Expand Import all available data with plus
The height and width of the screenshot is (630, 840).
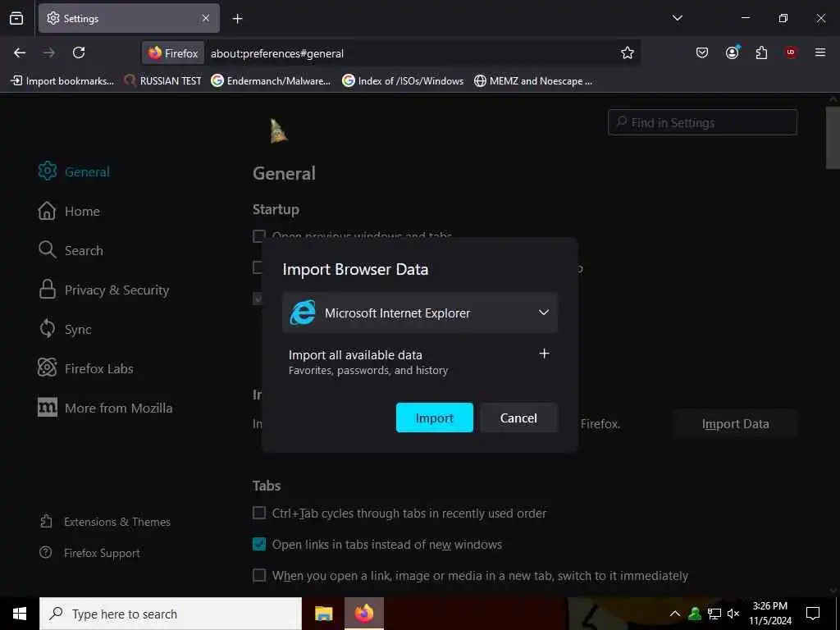pyautogui.click(x=544, y=354)
